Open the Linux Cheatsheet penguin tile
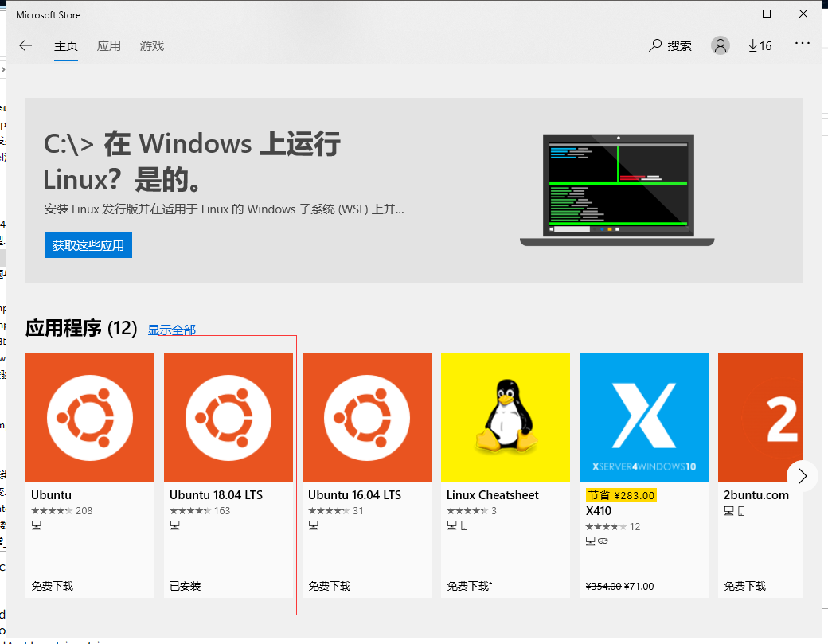 point(506,418)
